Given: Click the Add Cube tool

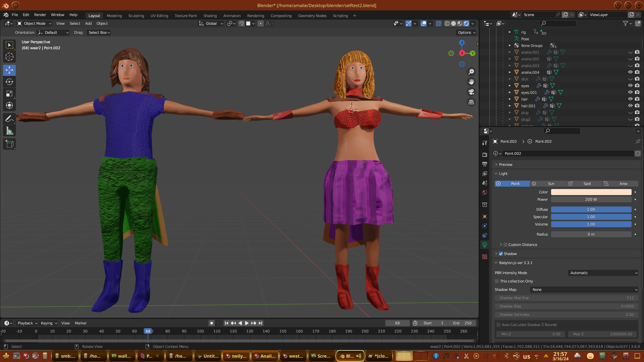Looking at the screenshot, I should pos(9,144).
